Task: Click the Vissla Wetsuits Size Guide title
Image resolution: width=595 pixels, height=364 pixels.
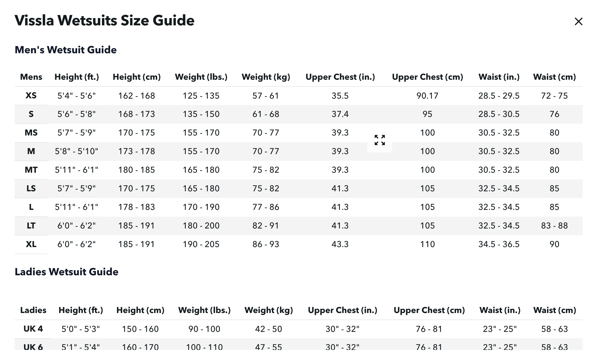Action: (105, 21)
